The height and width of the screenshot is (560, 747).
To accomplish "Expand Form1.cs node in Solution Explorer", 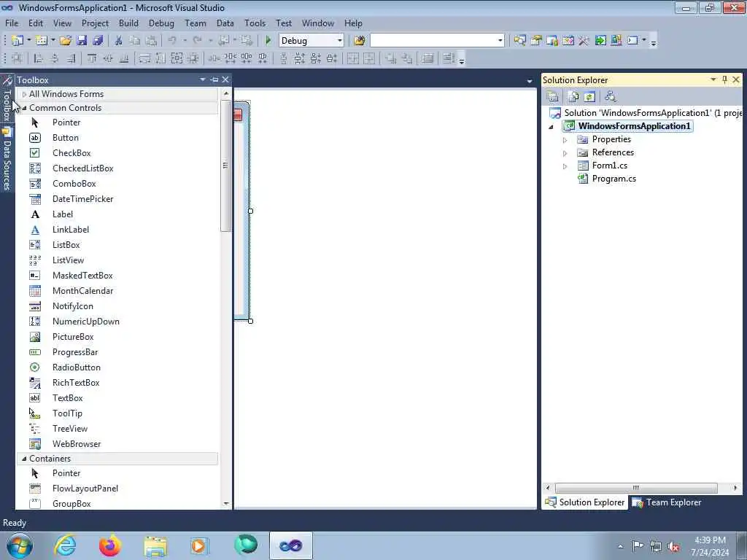I will (x=565, y=166).
